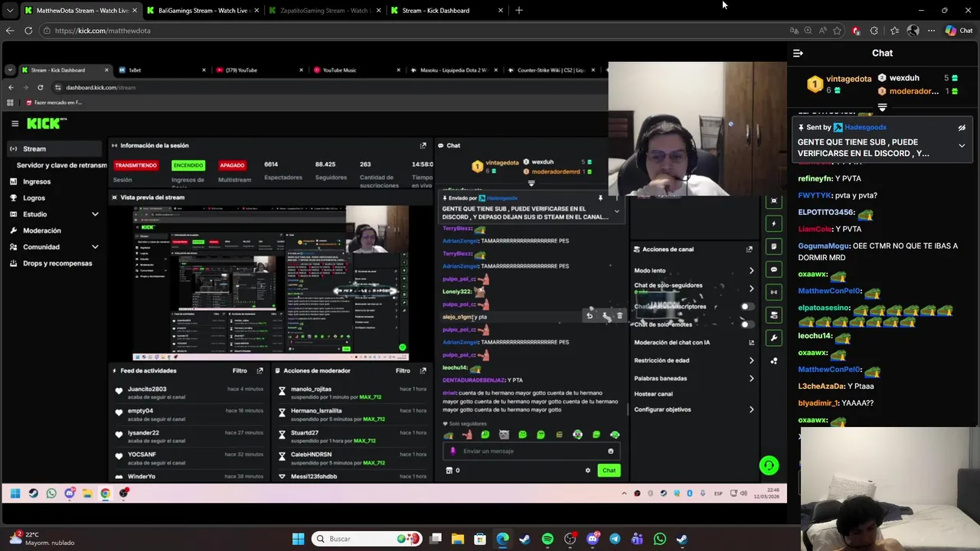Collapse the outer Chat sidebar arrow
The height and width of the screenshot is (551, 980).
(798, 54)
